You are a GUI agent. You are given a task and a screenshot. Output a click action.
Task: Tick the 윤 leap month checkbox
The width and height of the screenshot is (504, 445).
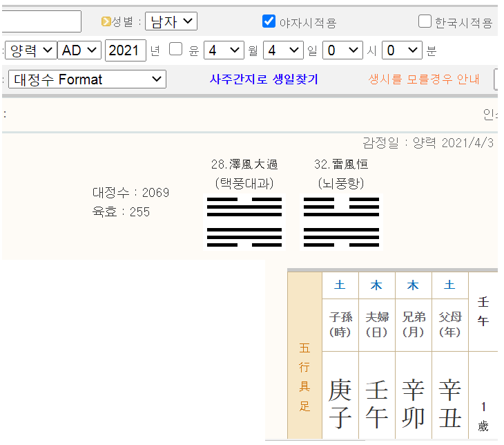(x=176, y=50)
